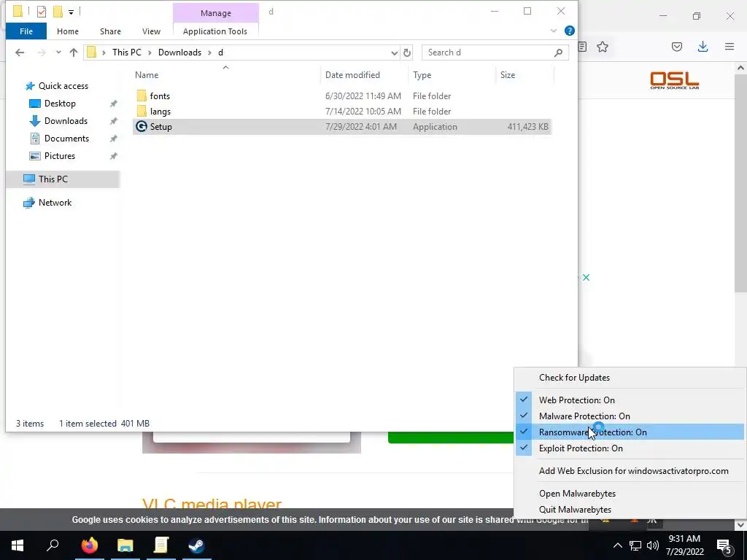Image resolution: width=747 pixels, height=560 pixels.
Task: Open the View ribbon tab
Action: click(151, 31)
